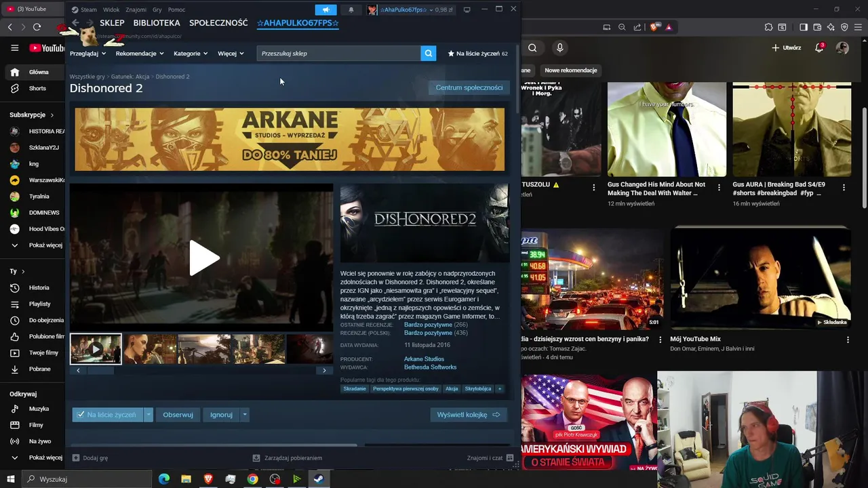Open YouTube home via the logo
868x488 pixels.
click(47, 48)
